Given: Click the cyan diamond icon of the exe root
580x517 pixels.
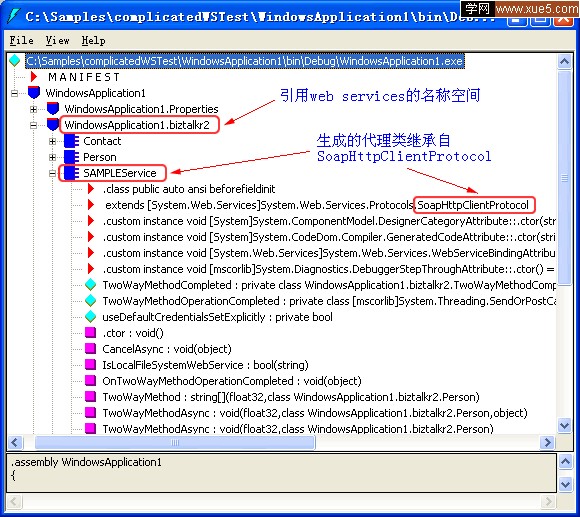Looking at the screenshot, I should click(x=14, y=61).
